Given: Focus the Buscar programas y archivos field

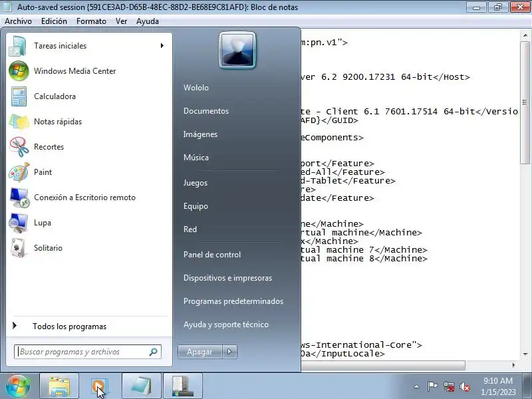Looking at the screenshot, I should pos(88,352).
